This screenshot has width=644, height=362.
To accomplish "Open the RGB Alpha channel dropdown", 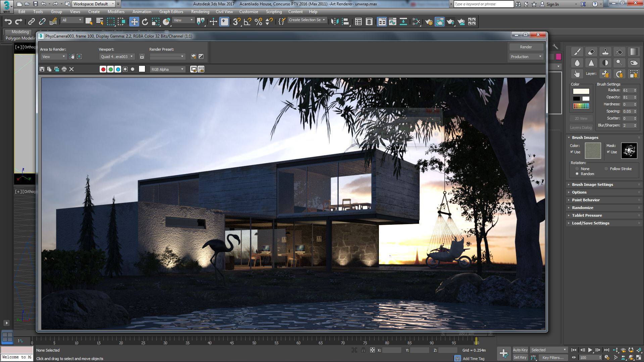I will click(167, 69).
